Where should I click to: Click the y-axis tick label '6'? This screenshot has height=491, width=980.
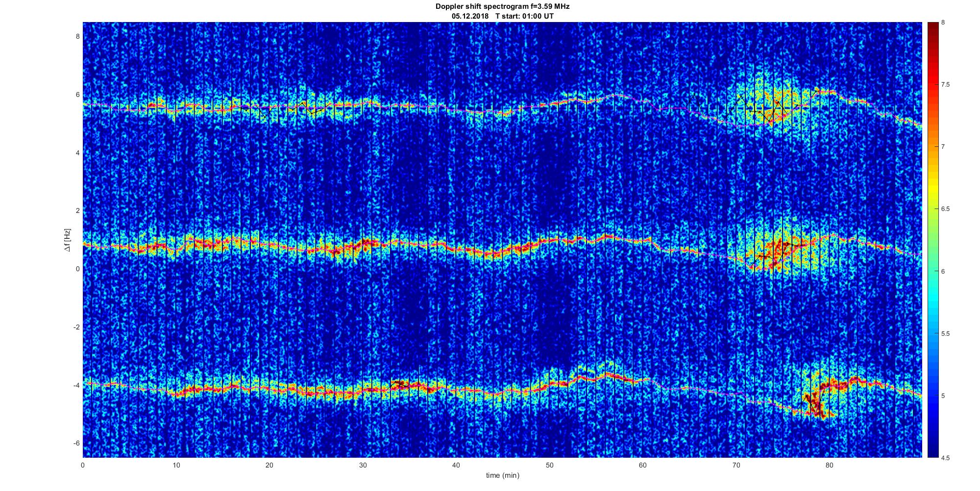(77, 95)
